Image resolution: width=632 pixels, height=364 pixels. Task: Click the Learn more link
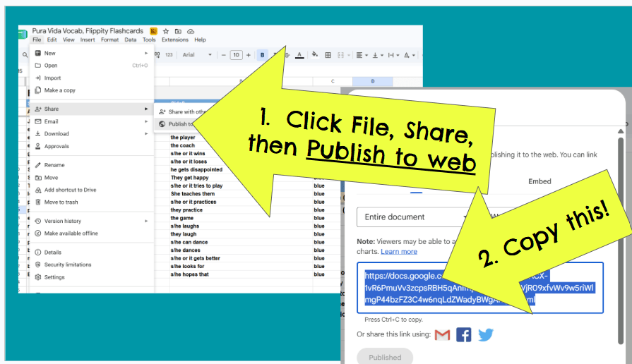coord(399,251)
